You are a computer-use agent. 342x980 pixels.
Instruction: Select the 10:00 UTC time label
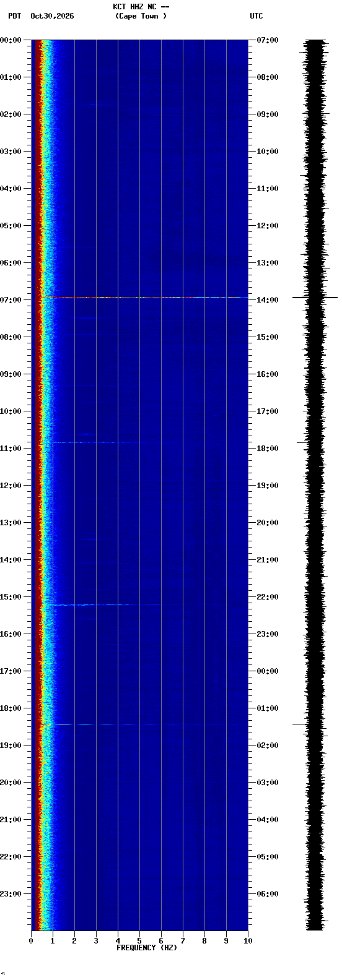268,152
